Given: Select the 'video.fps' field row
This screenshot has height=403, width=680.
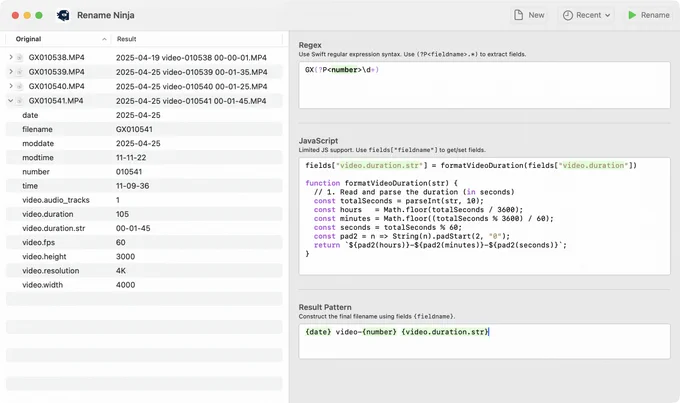Looking at the screenshot, I should (144, 242).
